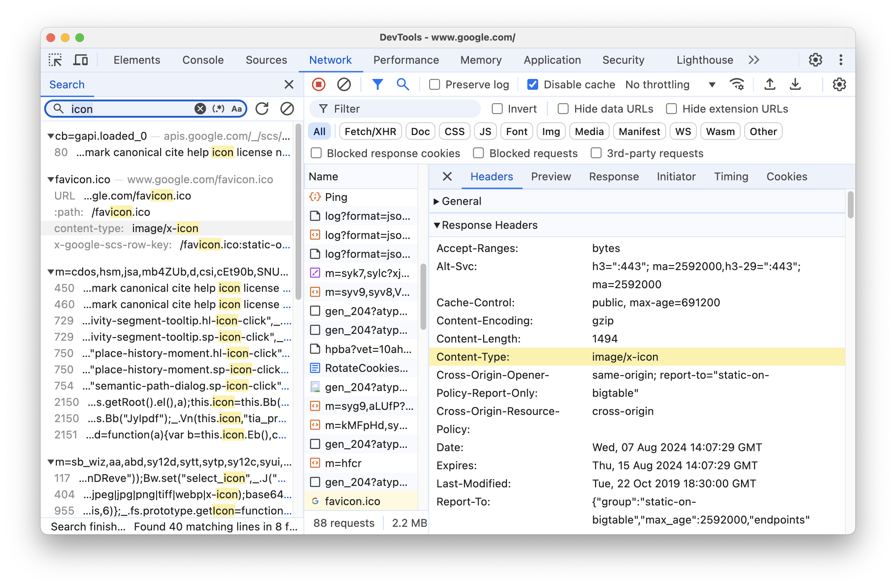Switch to the Preview tab in Headers panel
Image resolution: width=896 pixels, height=588 pixels.
[551, 176]
